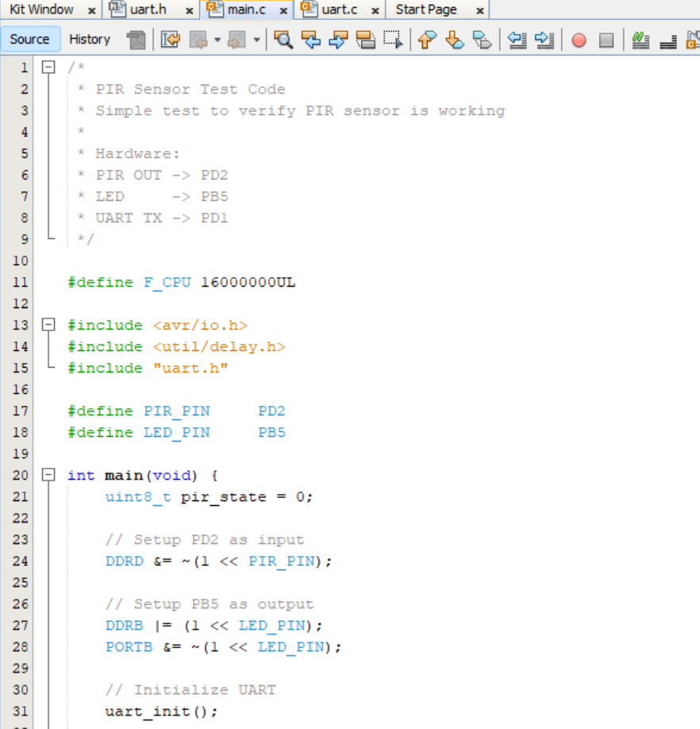Screen dimensions: 700x729
Task: Shift the line right with toolbar icon
Action: click(544, 40)
